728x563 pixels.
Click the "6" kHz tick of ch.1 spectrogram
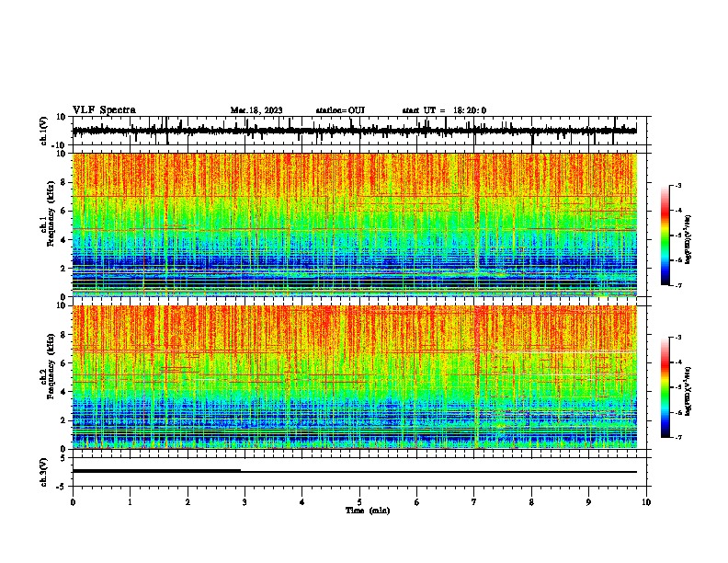point(63,212)
